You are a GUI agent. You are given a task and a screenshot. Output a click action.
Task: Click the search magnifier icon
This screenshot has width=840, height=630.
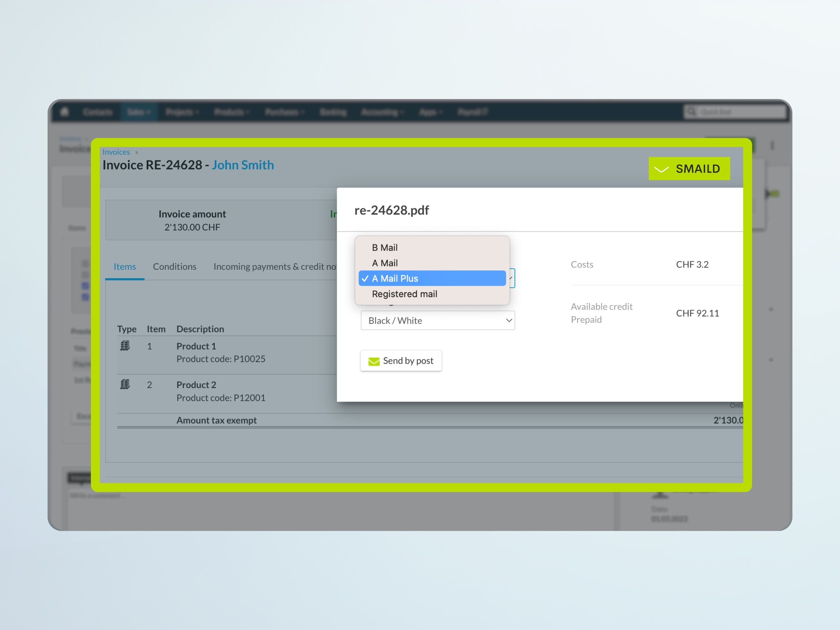coord(691,112)
